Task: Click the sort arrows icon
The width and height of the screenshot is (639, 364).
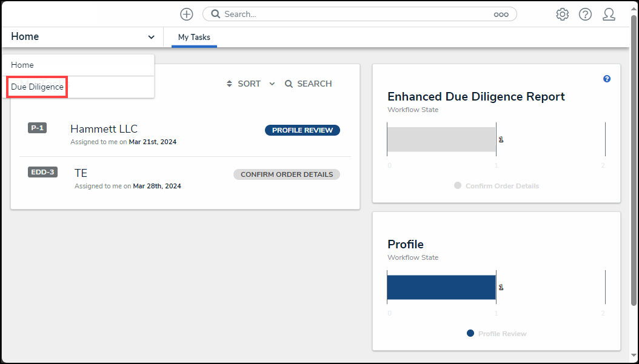Action: click(x=229, y=84)
